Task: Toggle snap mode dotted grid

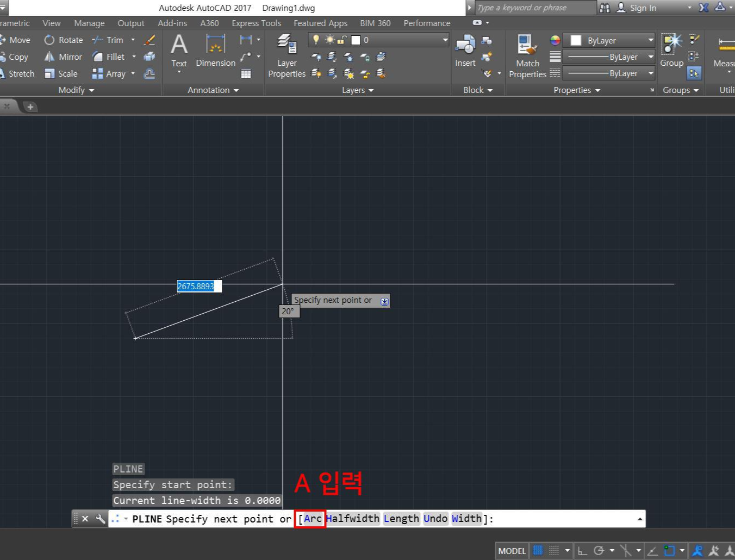Action: click(554, 550)
